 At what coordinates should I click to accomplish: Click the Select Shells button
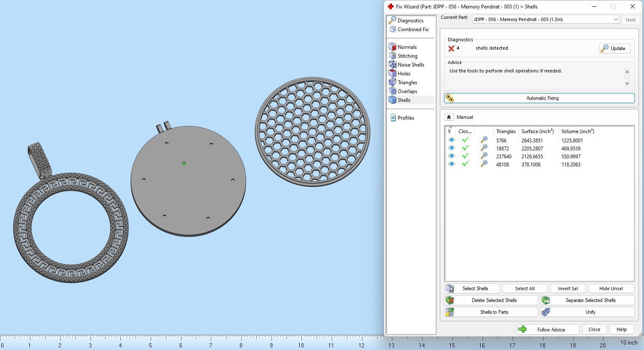[472, 289]
